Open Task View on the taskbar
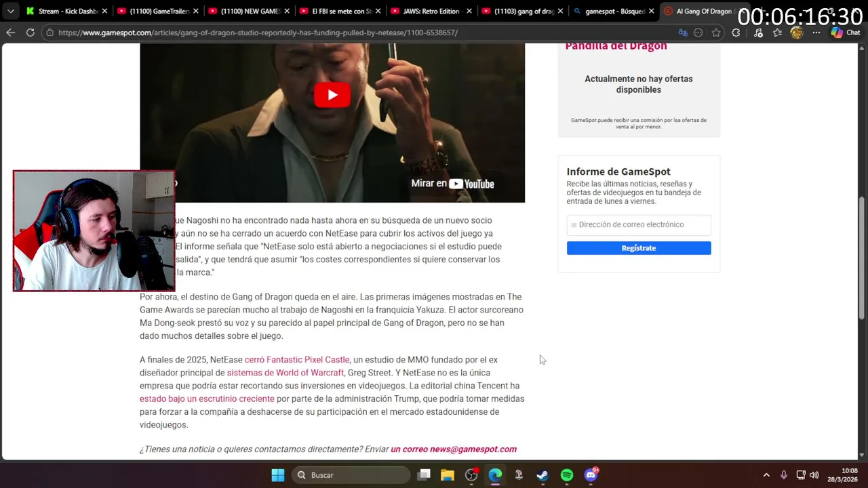Screen dimensions: 868x488 [x=424, y=475]
